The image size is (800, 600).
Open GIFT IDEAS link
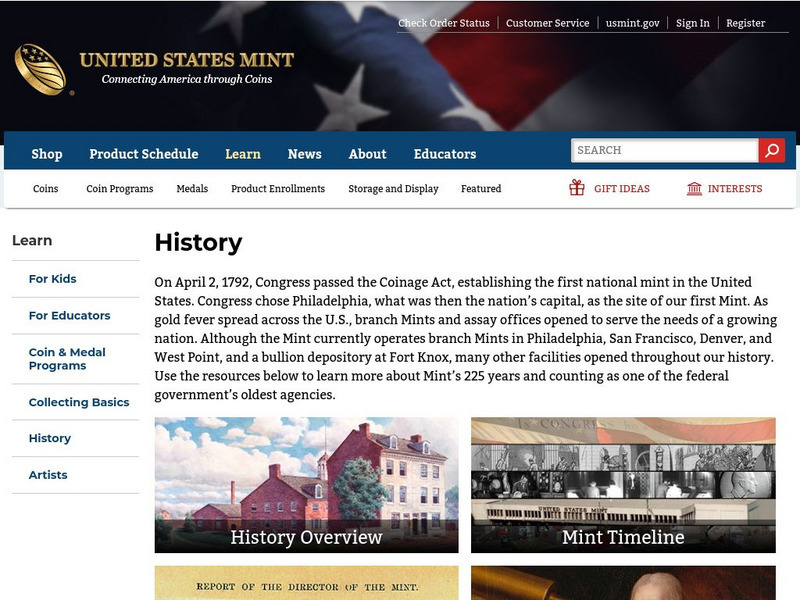point(622,188)
